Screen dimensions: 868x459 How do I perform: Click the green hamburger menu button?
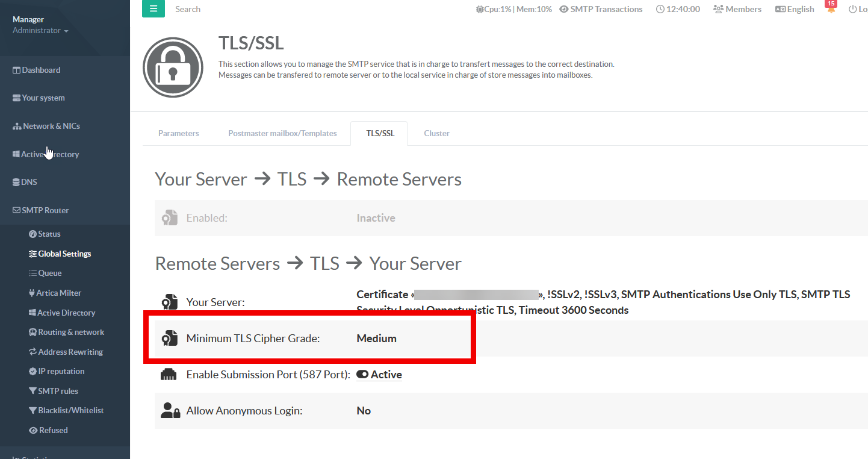click(153, 9)
